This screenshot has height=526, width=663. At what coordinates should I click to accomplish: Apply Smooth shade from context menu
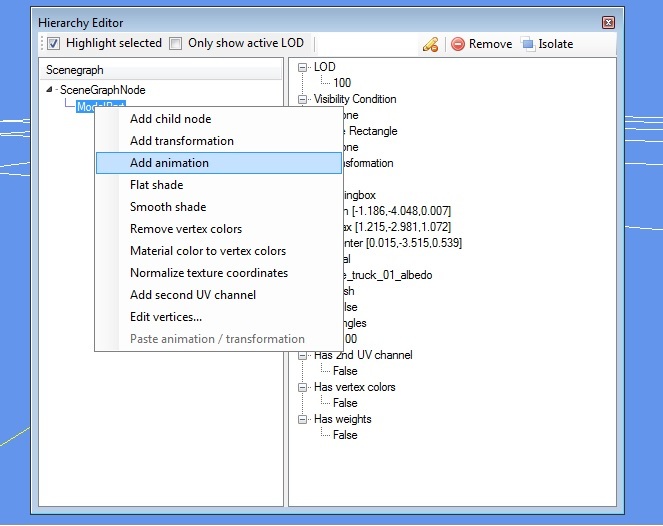218,207
